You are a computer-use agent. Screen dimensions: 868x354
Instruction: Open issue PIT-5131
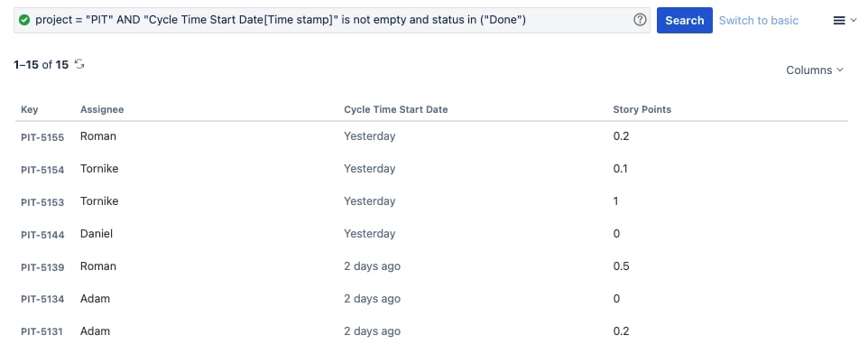42,331
